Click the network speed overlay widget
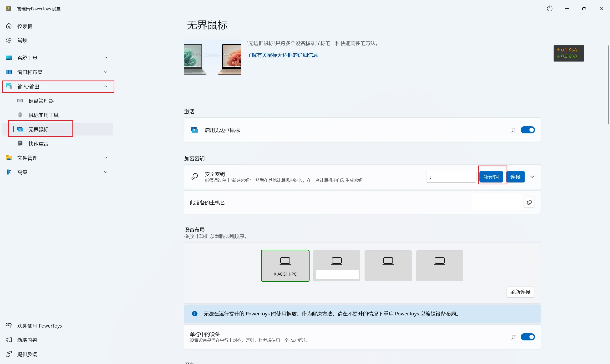The width and height of the screenshot is (610, 364). coord(569,53)
